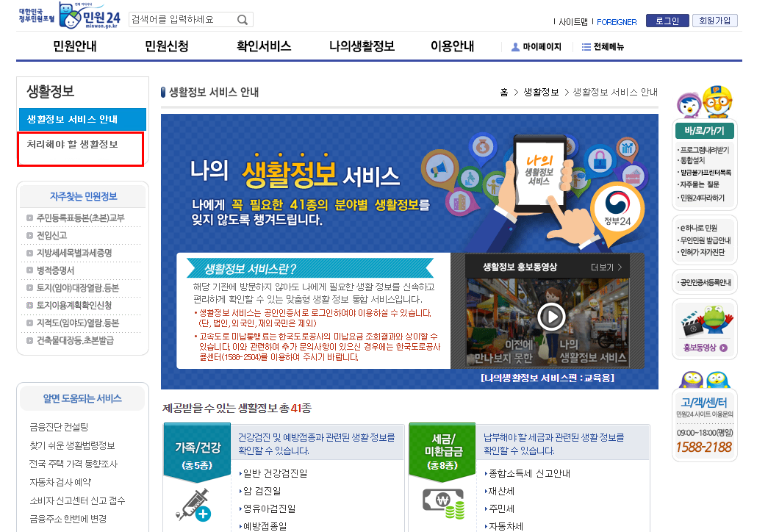Open 토지이용계획확인신청 link
Viewport: 768px width, 532px height.
coord(74,306)
